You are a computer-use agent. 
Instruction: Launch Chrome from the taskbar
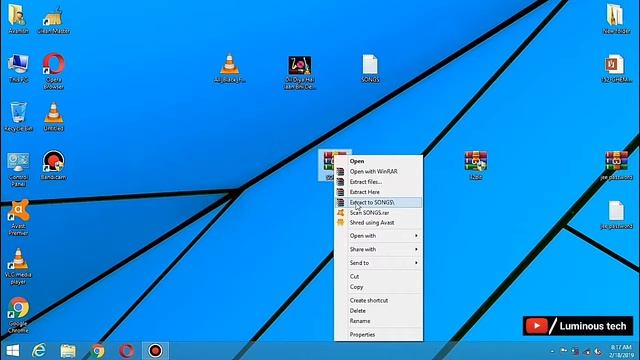point(98,351)
